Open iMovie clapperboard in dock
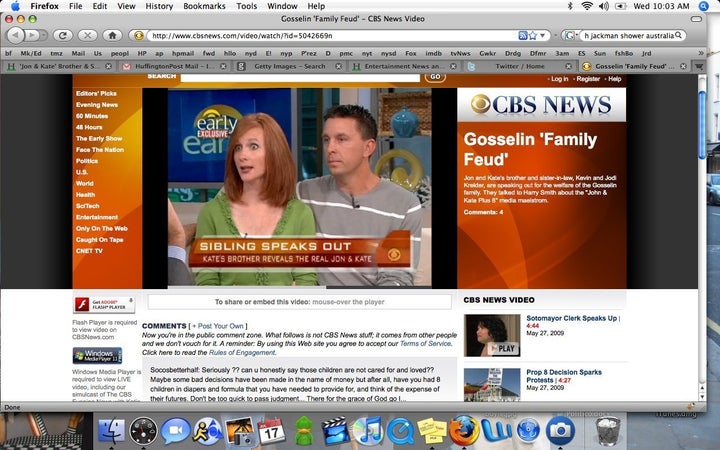Image resolution: width=720 pixels, height=450 pixels. coord(335,431)
